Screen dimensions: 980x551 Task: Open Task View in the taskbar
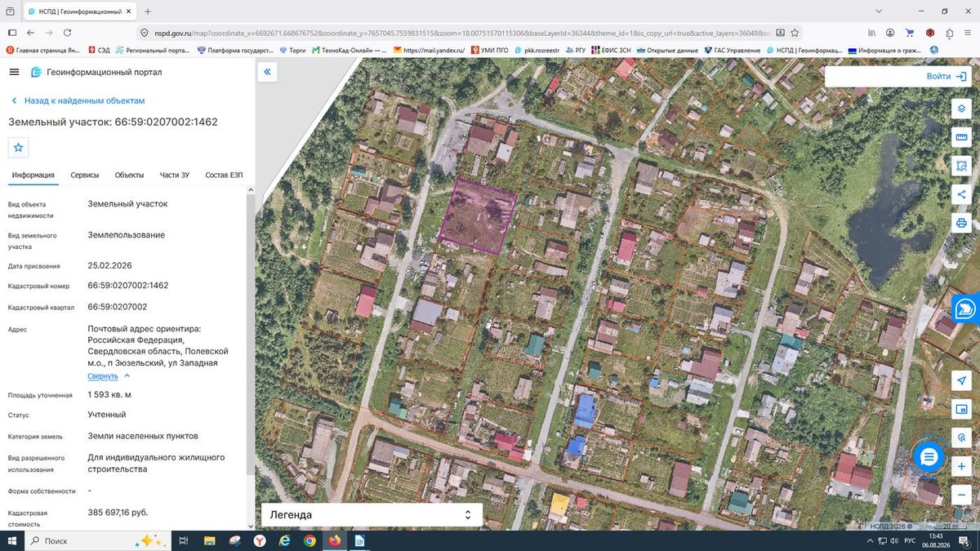click(x=184, y=540)
